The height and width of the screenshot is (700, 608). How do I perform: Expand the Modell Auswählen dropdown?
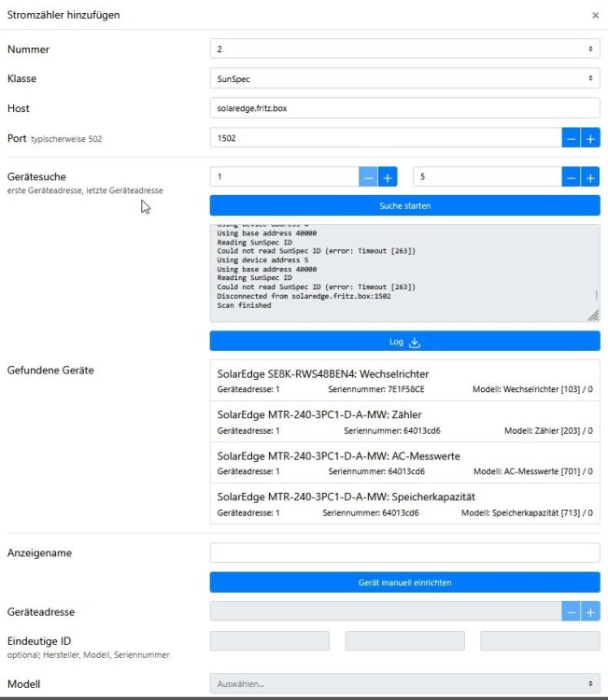click(x=404, y=683)
